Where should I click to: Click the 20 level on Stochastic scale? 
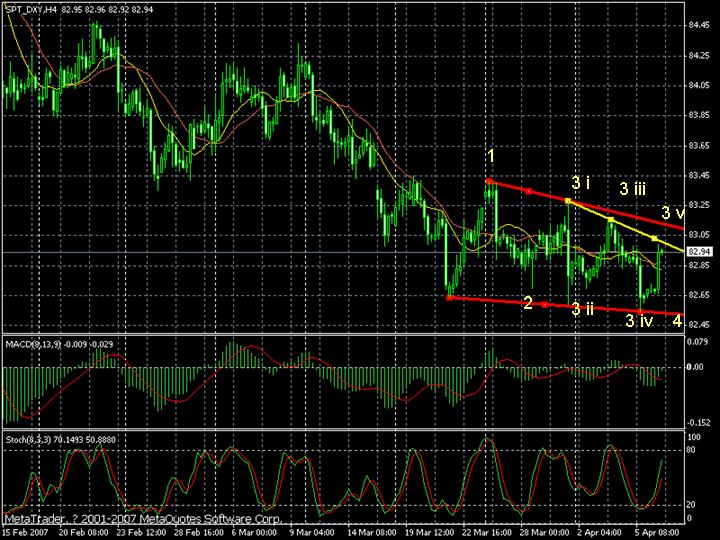[x=692, y=505]
